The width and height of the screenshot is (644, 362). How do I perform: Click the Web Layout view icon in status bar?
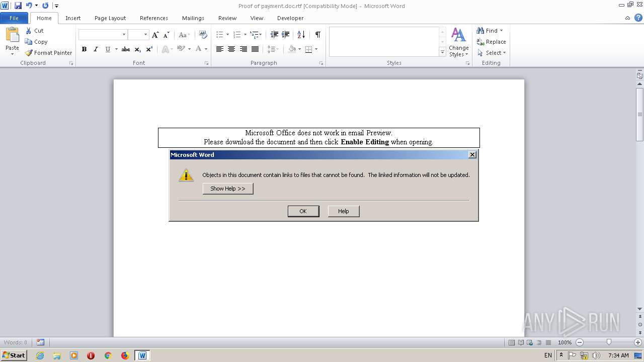(x=530, y=342)
